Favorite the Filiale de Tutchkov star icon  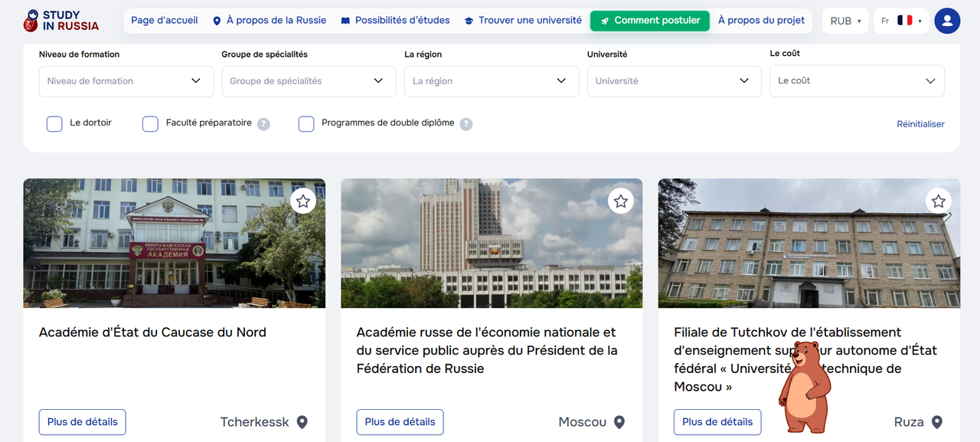point(939,201)
